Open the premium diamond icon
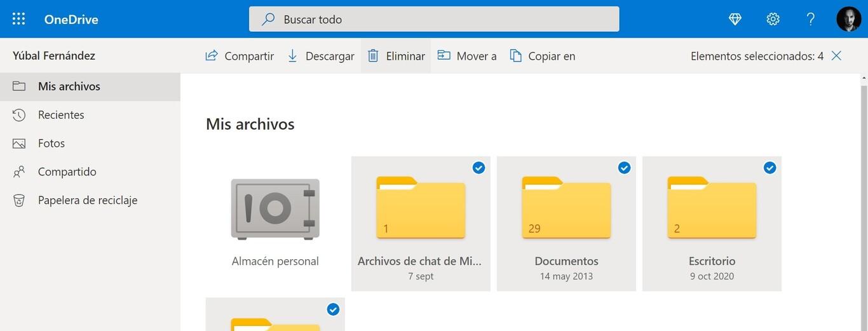Image resolution: width=868 pixels, height=331 pixels. coord(735,19)
